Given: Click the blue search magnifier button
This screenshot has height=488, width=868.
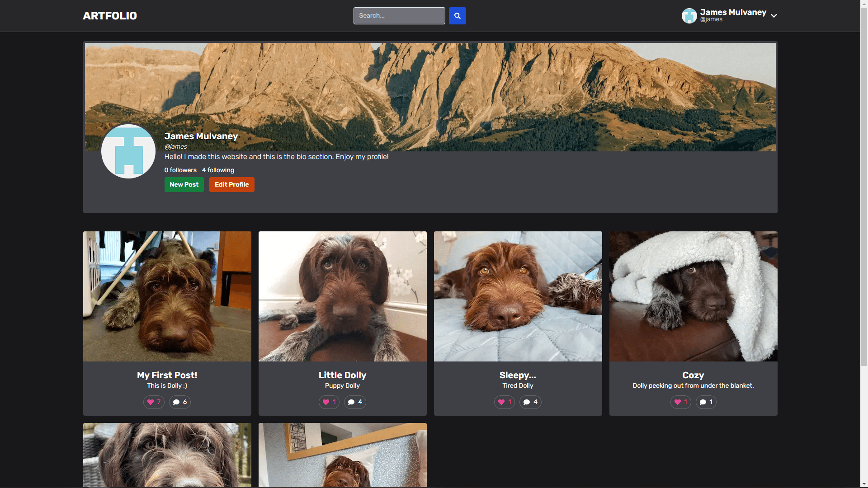Looking at the screenshot, I should [457, 16].
